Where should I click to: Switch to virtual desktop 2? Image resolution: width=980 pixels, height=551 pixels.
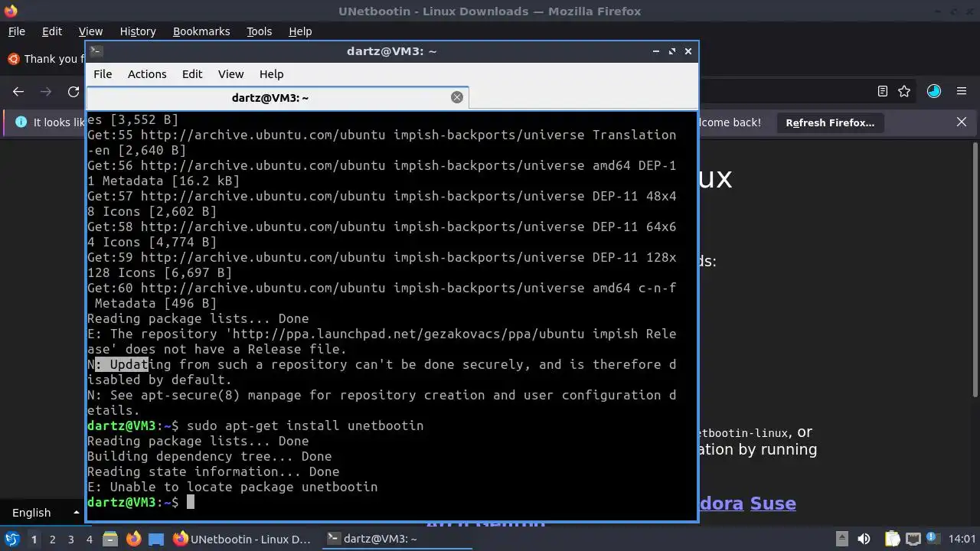click(x=52, y=539)
